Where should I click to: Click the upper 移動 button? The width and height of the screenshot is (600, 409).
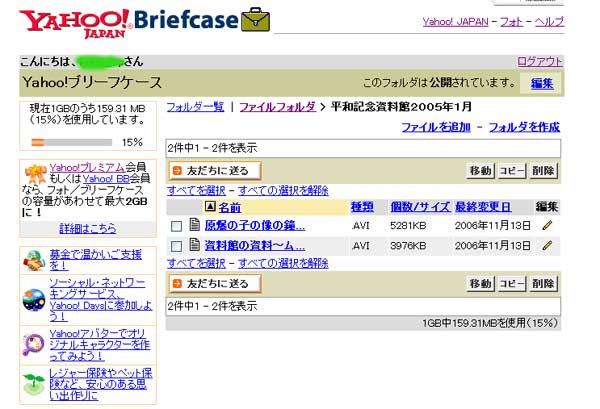480,171
